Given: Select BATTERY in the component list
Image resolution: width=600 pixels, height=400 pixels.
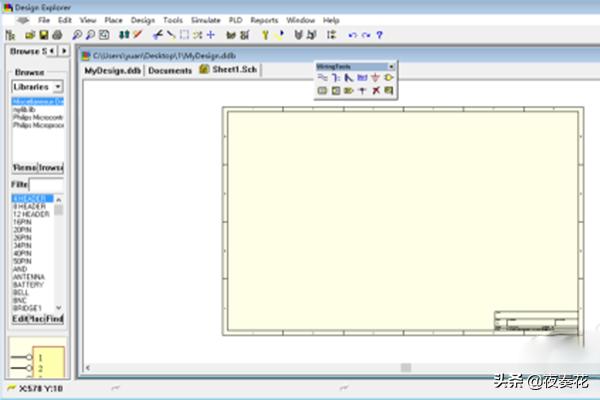Looking at the screenshot, I should pyautogui.click(x=28, y=285).
